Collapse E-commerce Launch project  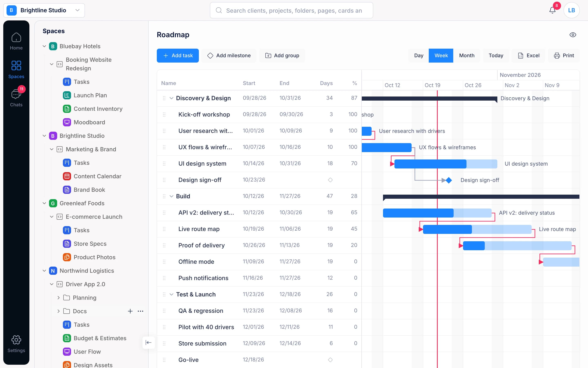(x=51, y=217)
